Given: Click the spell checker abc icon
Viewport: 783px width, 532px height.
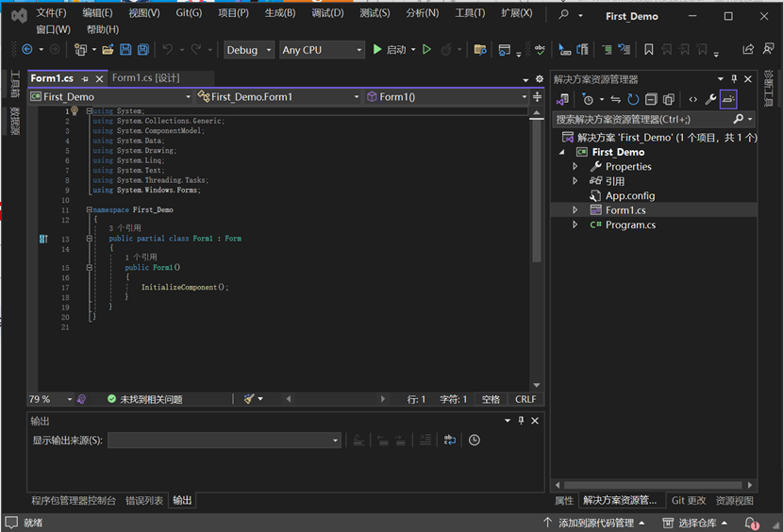Looking at the screenshot, I should coord(540,49).
